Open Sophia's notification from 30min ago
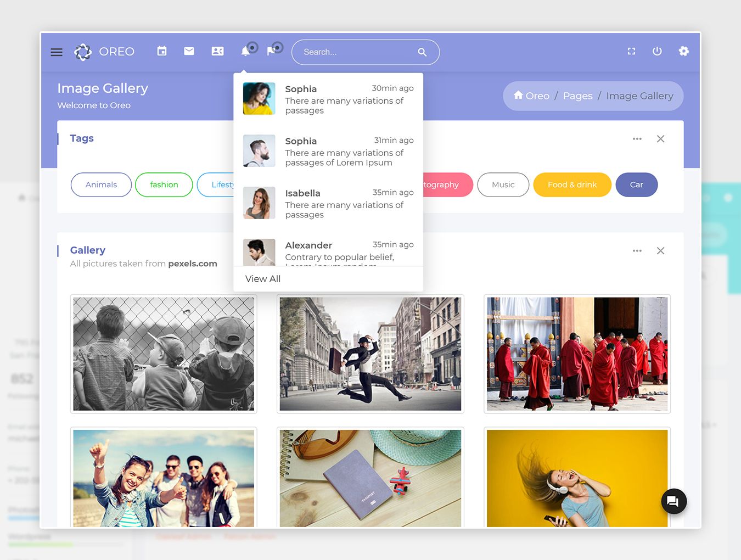The image size is (741, 560). click(328, 99)
